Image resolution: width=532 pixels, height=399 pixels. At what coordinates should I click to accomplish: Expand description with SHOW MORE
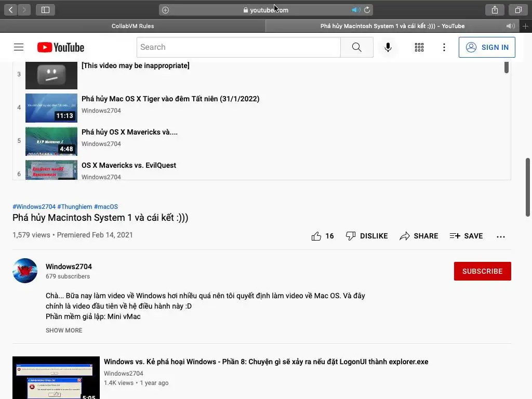pos(64,330)
